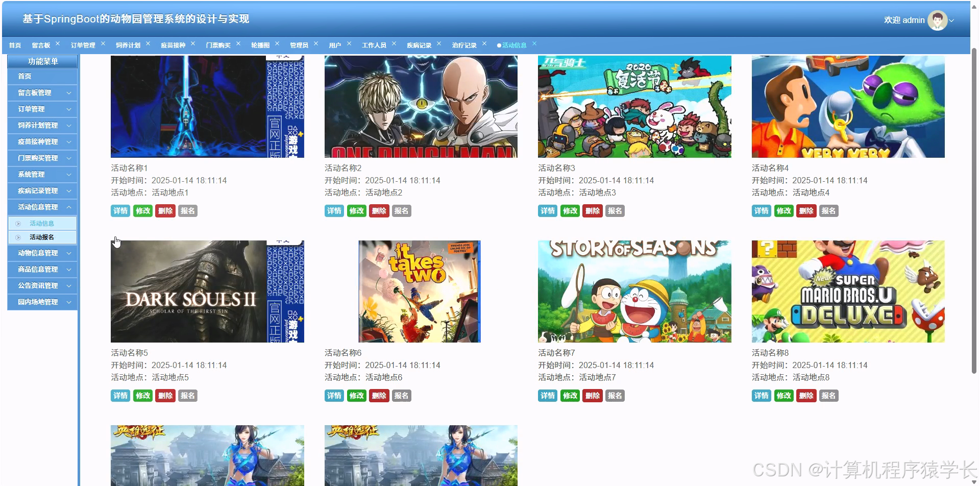This screenshot has width=980, height=486.
Task: Click the 活动名称3 title text
Action: click(x=556, y=168)
